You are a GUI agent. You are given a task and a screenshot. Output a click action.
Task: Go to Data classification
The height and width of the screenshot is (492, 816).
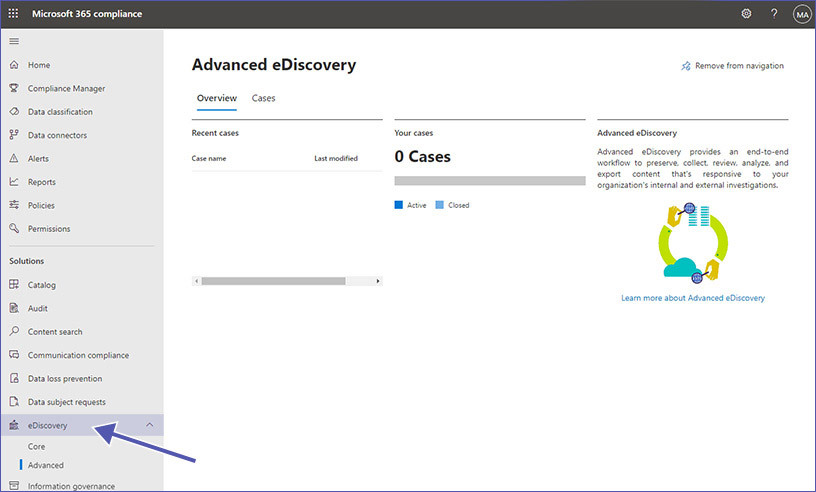click(60, 112)
